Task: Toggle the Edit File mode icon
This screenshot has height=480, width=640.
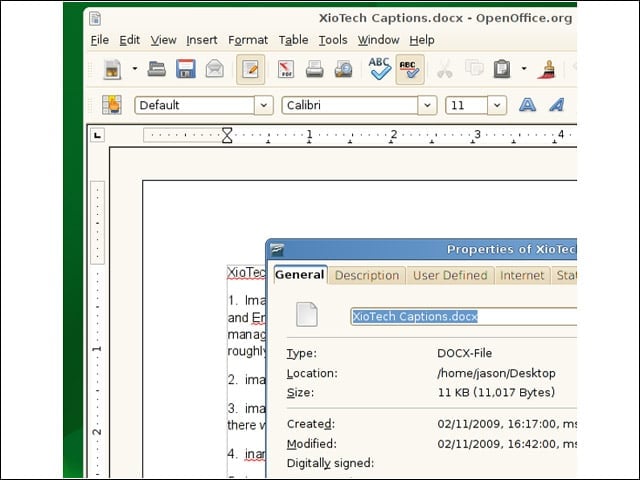Action: tap(250, 69)
